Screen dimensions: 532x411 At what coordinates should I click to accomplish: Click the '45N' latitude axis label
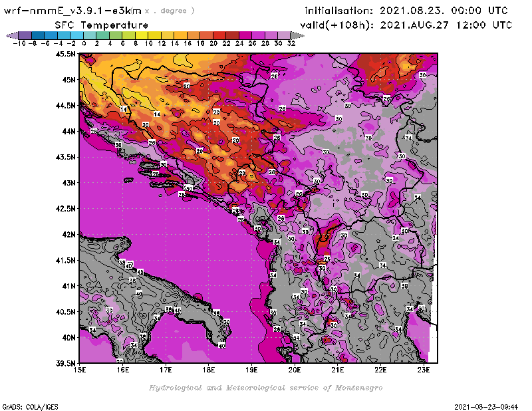pos(68,80)
